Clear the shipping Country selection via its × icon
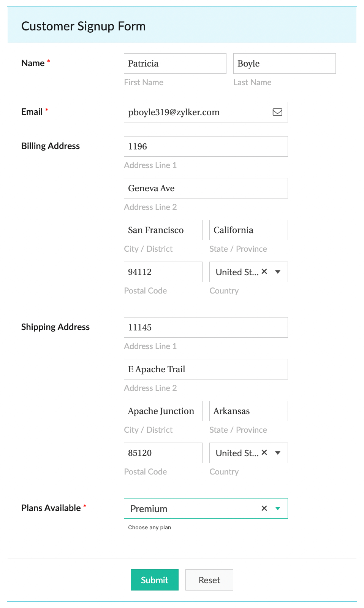The width and height of the screenshot is (364, 608). (264, 452)
